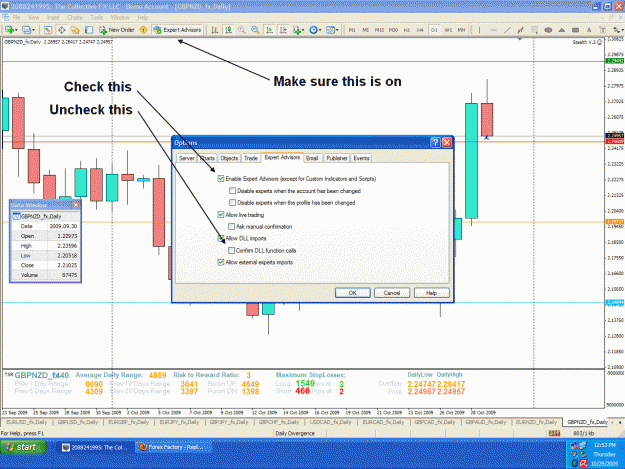
Task: Toggle Allow live trading checkbox
Action: 221,214
